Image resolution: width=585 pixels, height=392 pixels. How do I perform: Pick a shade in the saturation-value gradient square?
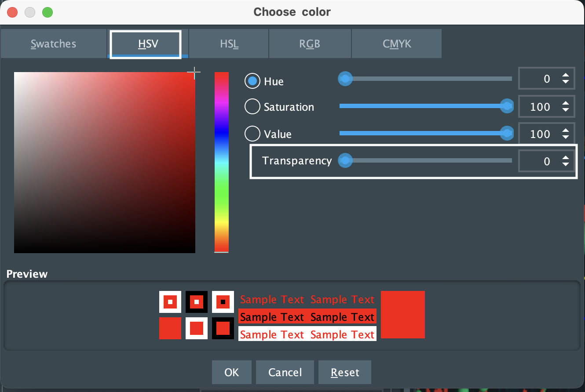coord(104,162)
